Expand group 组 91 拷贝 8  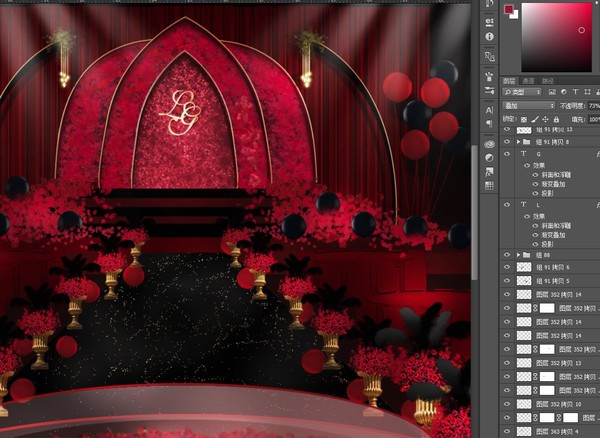point(518,142)
